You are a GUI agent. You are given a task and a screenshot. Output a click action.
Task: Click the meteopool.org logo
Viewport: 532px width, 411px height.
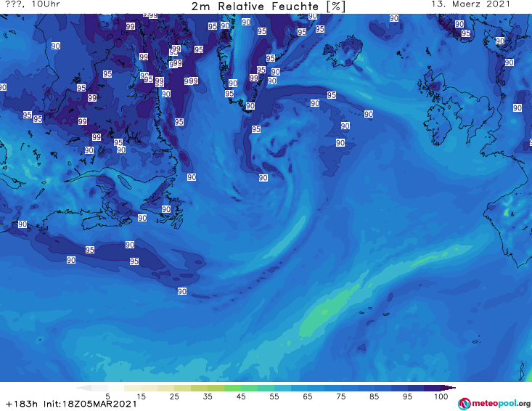tap(494, 404)
